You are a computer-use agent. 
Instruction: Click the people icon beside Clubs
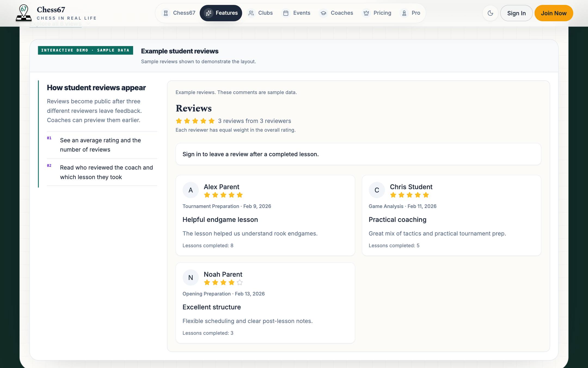pos(251,13)
